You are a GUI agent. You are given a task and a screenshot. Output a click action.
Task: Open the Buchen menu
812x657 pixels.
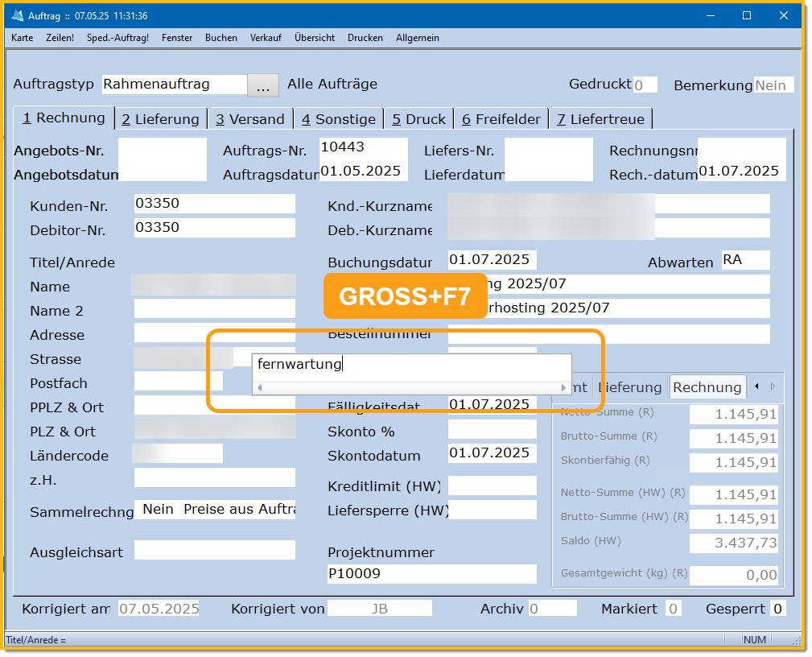pyautogui.click(x=221, y=38)
